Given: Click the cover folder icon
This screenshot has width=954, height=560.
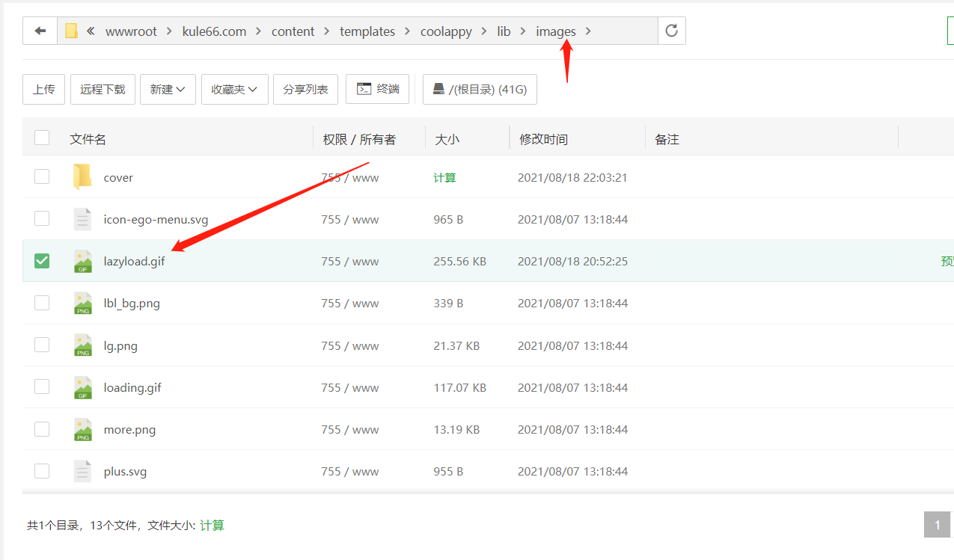Looking at the screenshot, I should [x=82, y=177].
